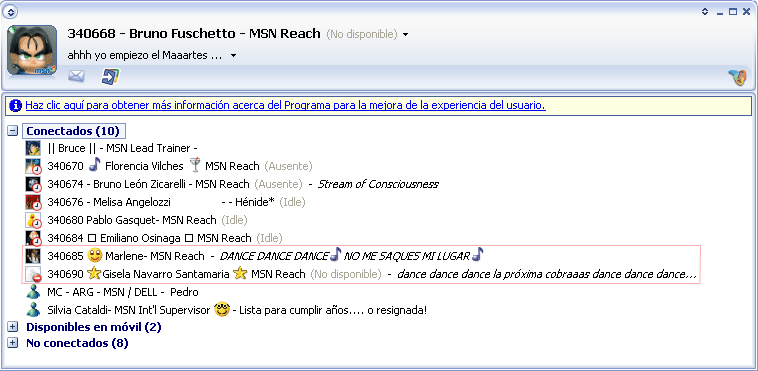Click Bruno Fuschetto's display picture
The height and width of the screenshot is (371, 758).
point(31,50)
